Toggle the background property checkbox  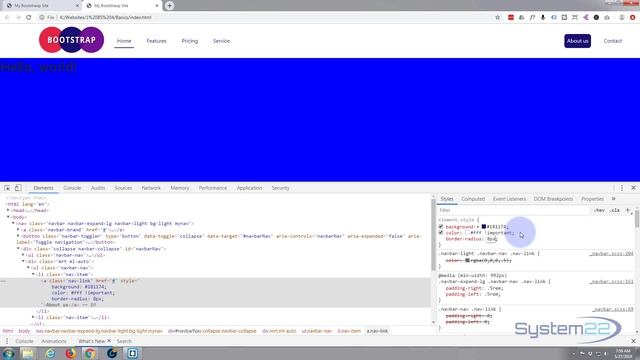tap(441, 227)
